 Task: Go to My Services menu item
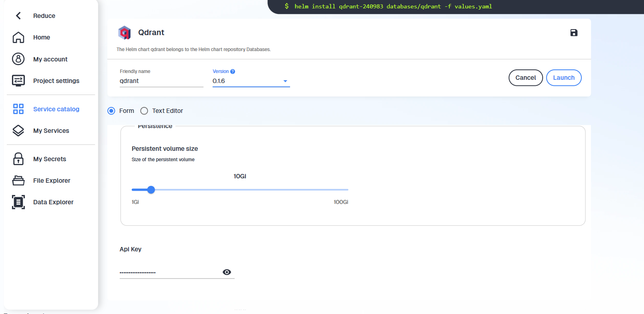[x=51, y=131]
